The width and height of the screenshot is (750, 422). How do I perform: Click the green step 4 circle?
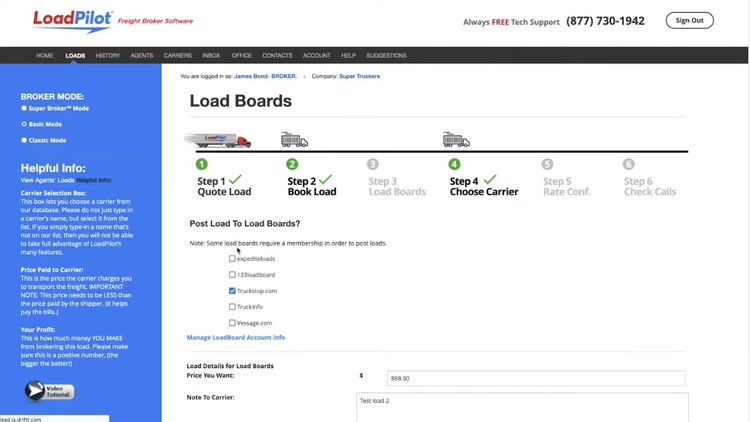[454, 164]
